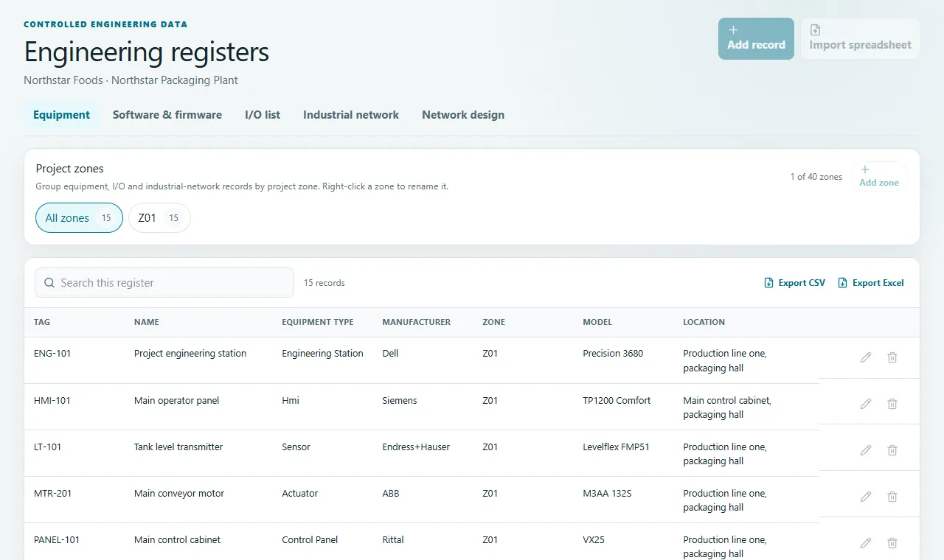
Task: Click the MODEL column header
Action: (x=597, y=322)
